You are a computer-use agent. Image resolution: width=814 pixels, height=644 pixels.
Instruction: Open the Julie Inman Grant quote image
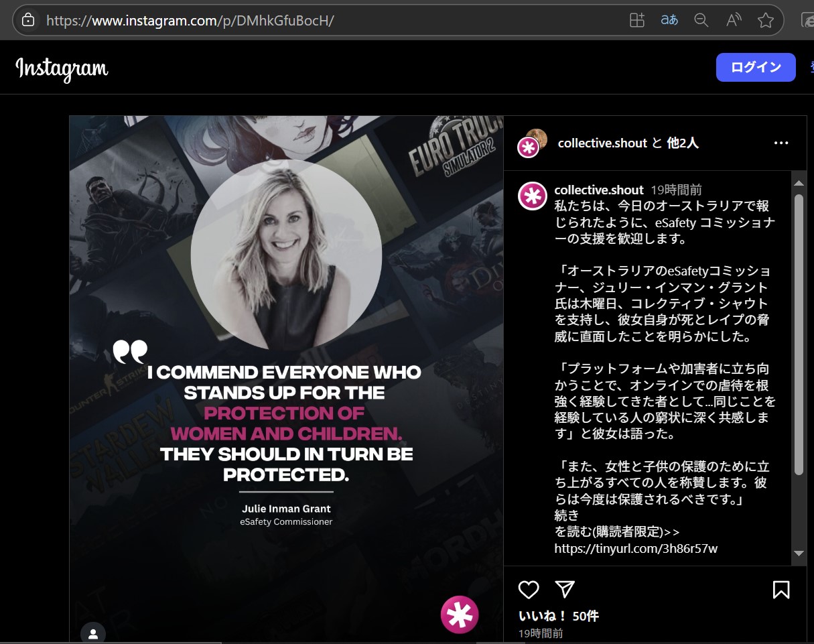point(287,379)
